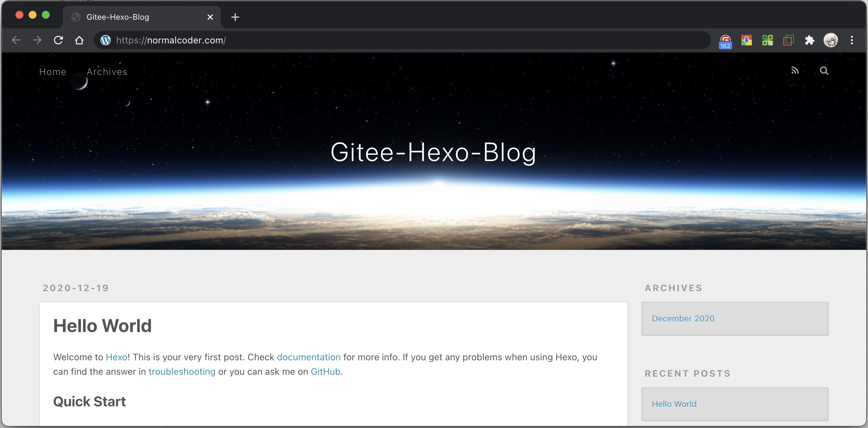Viewport: 868px width, 428px height.
Task: Go to the Home nav item
Action: [53, 72]
